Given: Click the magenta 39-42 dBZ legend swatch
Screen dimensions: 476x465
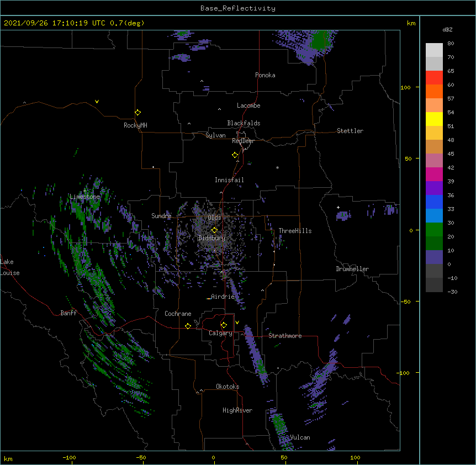Looking at the screenshot, I should click(x=434, y=174).
